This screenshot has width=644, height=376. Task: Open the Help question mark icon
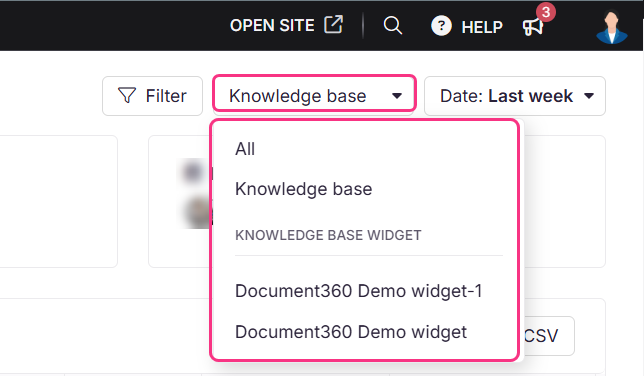click(x=441, y=26)
